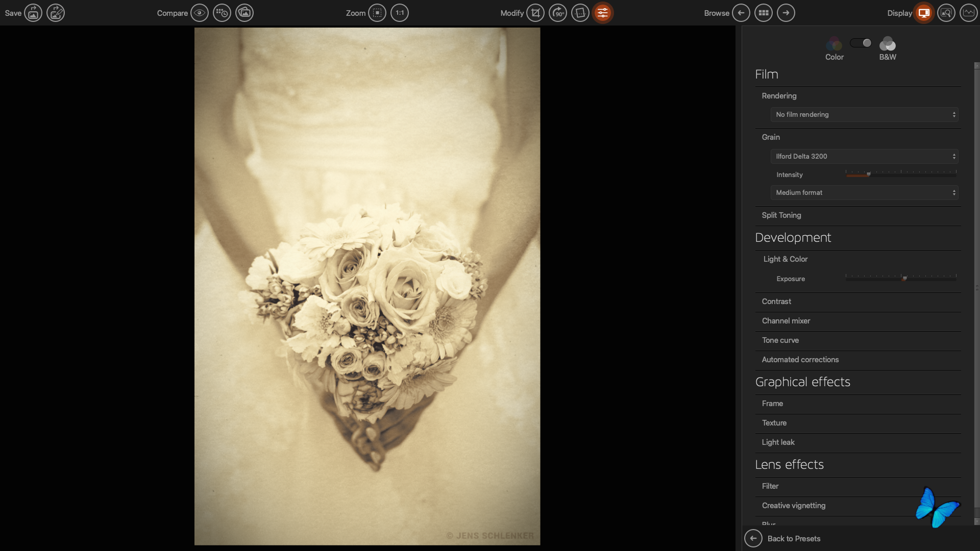Screen dimensions: 980x551
Task: Flip the Color / B&W switch
Action: click(861, 43)
